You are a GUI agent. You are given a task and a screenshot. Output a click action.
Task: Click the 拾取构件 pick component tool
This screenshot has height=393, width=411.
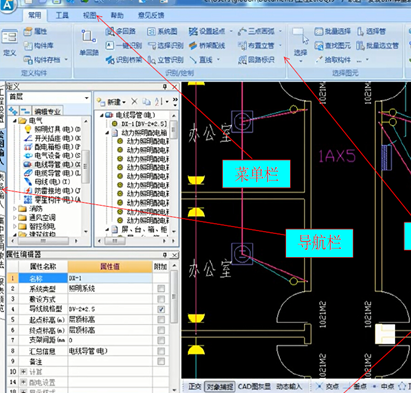coord(333,60)
